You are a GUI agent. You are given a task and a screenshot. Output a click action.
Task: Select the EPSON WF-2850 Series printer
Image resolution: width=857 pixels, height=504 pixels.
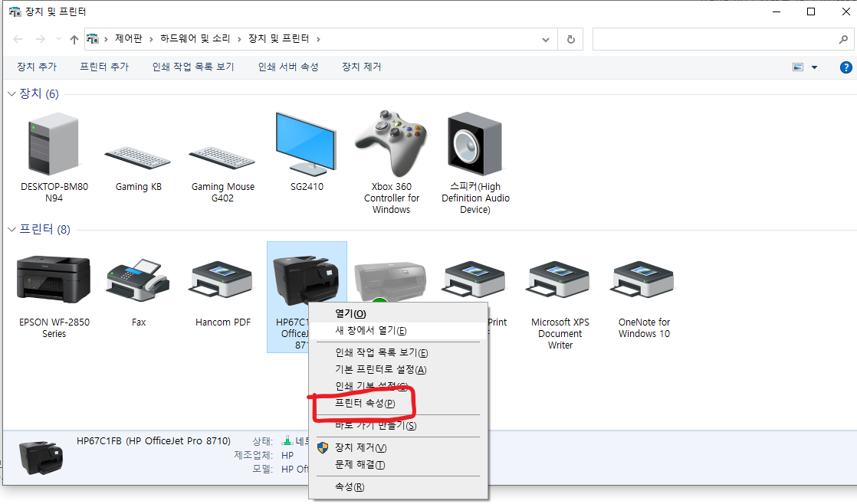coord(54,280)
